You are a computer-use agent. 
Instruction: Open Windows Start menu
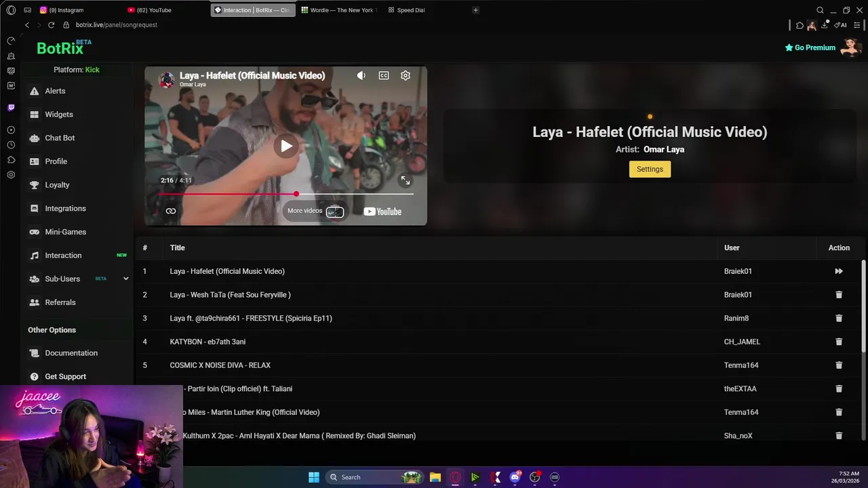[314, 477]
